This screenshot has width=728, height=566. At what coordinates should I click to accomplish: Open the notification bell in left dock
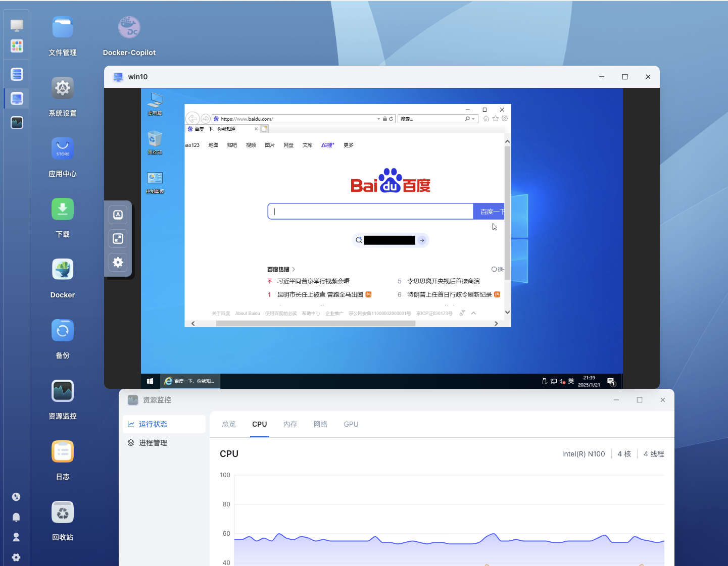coord(16,517)
